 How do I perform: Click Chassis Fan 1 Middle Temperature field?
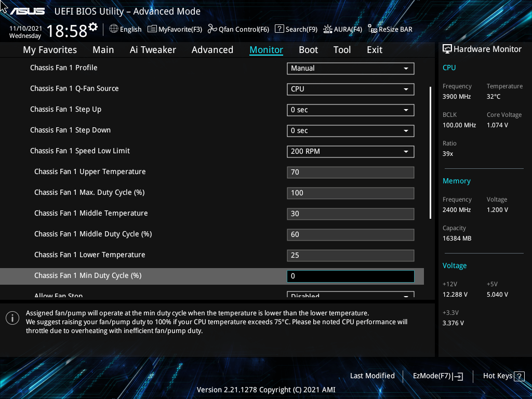[x=351, y=214]
